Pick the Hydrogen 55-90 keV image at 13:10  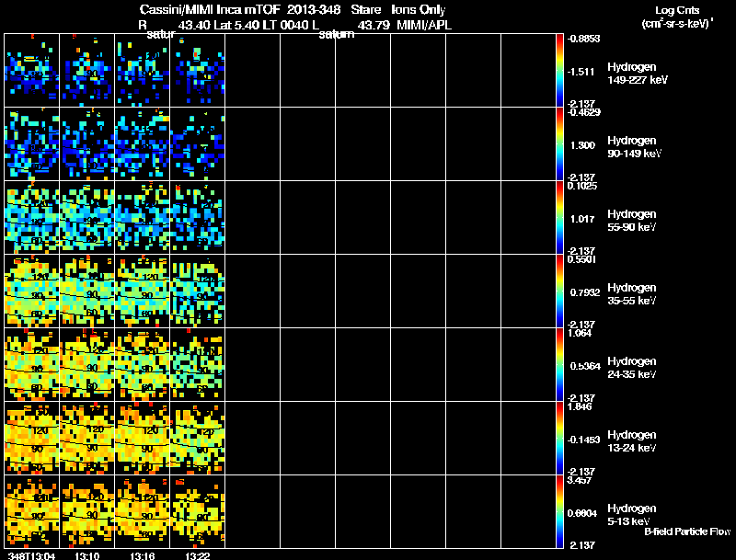86,218
